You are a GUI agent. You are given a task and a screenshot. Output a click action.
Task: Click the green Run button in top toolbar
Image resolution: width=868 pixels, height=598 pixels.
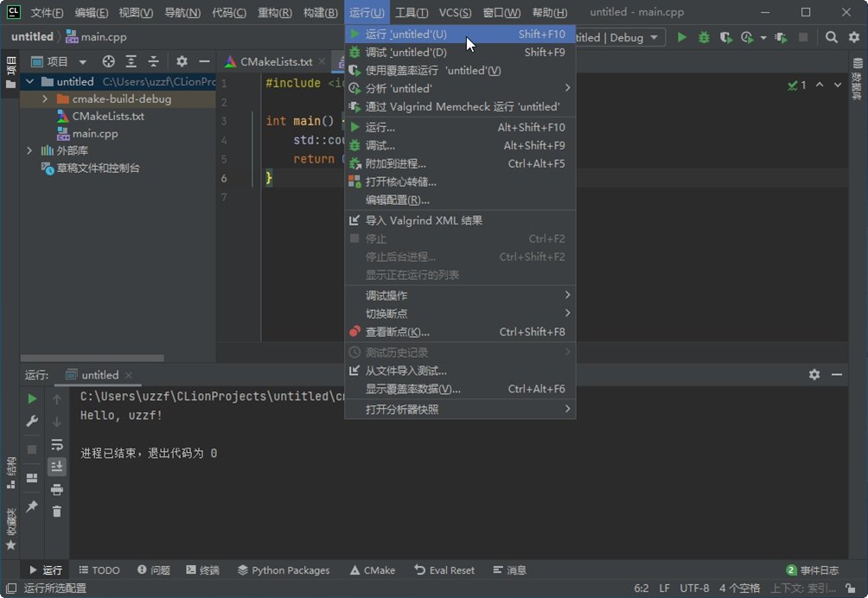(x=682, y=37)
